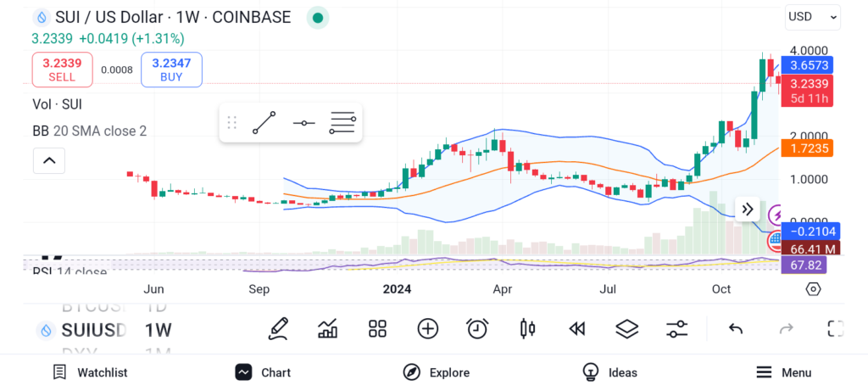
Task: Change the 1W timeframe selector
Action: [159, 331]
